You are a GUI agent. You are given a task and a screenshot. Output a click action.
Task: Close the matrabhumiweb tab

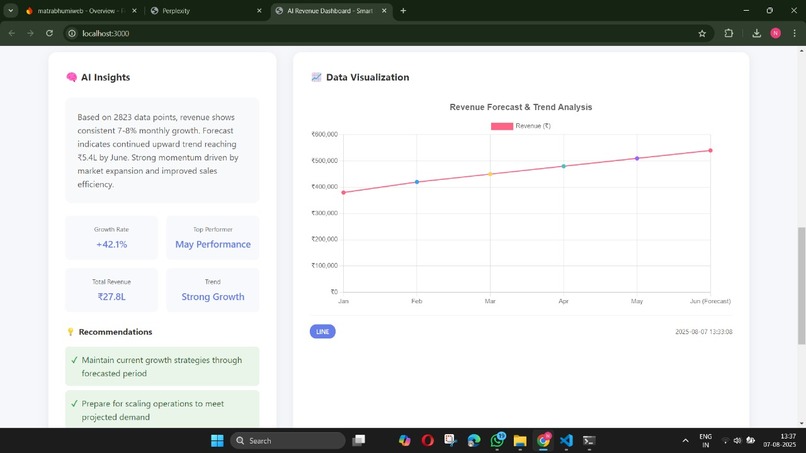point(135,10)
